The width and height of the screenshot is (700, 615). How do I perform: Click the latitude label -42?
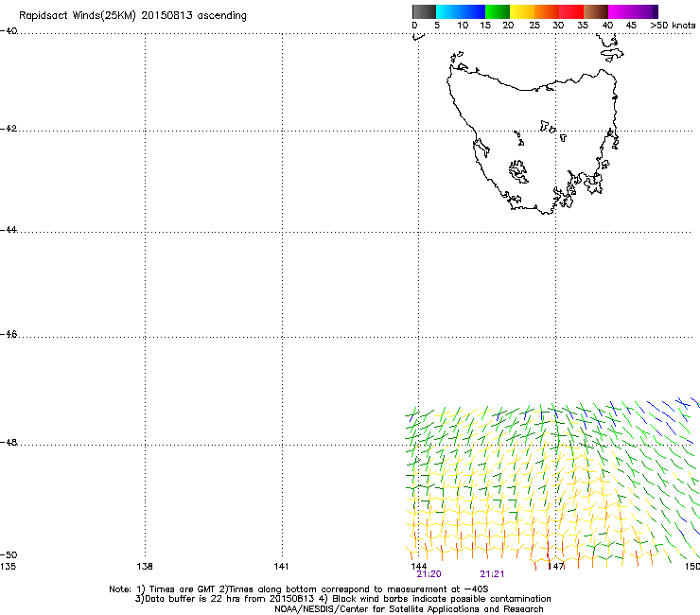tap(9, 129)
